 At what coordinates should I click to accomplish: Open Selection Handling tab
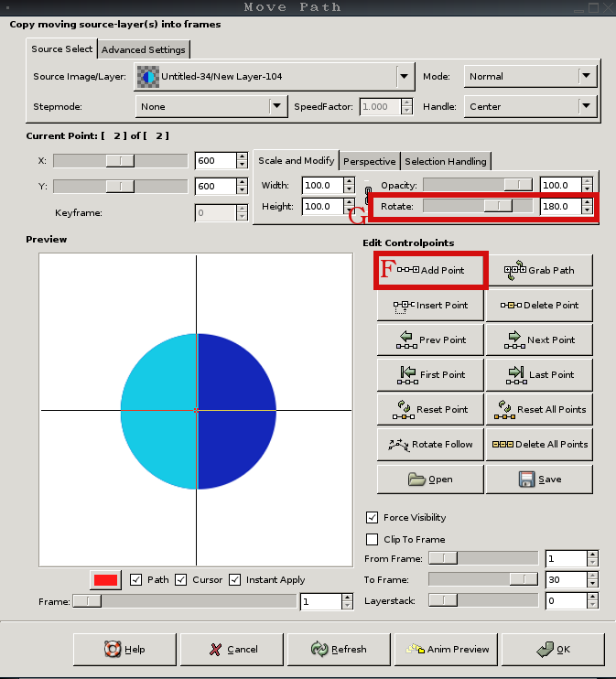[446, 162]
